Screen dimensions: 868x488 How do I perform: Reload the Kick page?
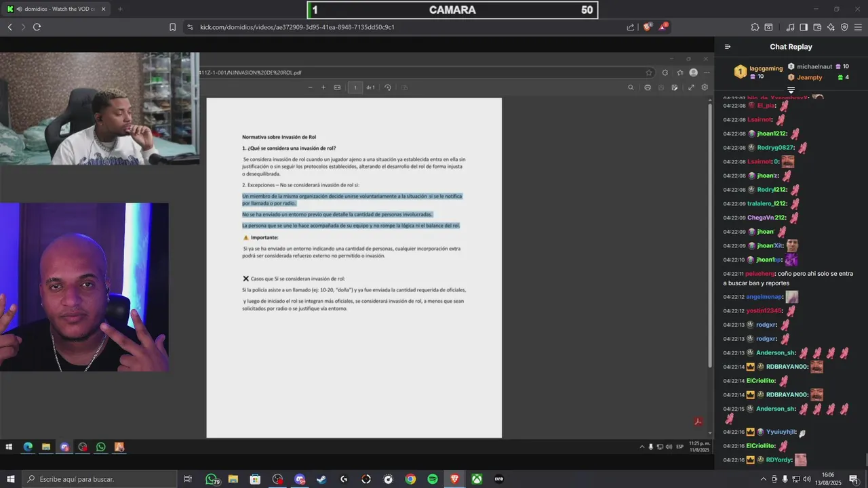pos(37,27)
